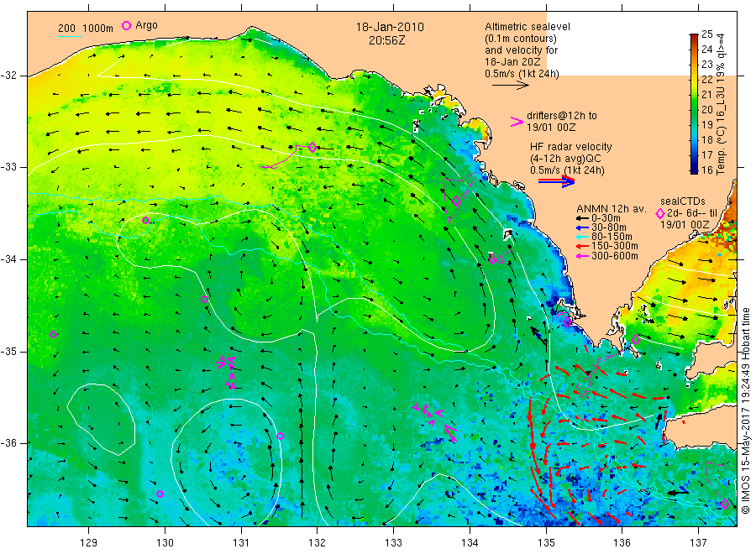Click the Argo float circle near 34.8°S 128.5°E

[54, 334]
